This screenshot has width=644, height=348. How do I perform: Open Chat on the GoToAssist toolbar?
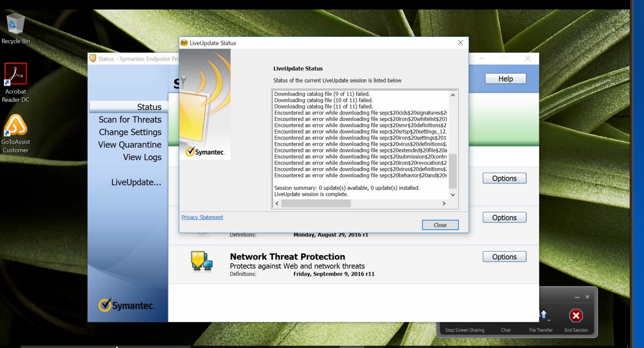tap(505, 329)
